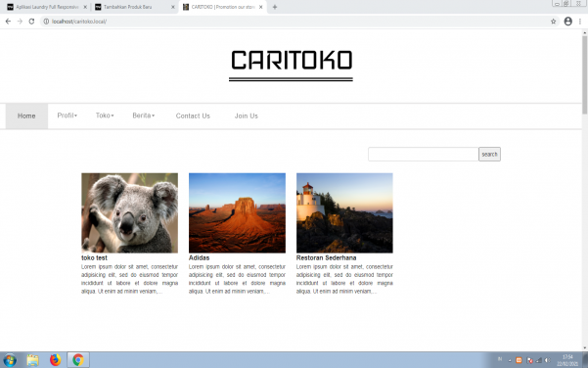
Task: Show hidden tray icons arrow
Action: click(510, 360)
